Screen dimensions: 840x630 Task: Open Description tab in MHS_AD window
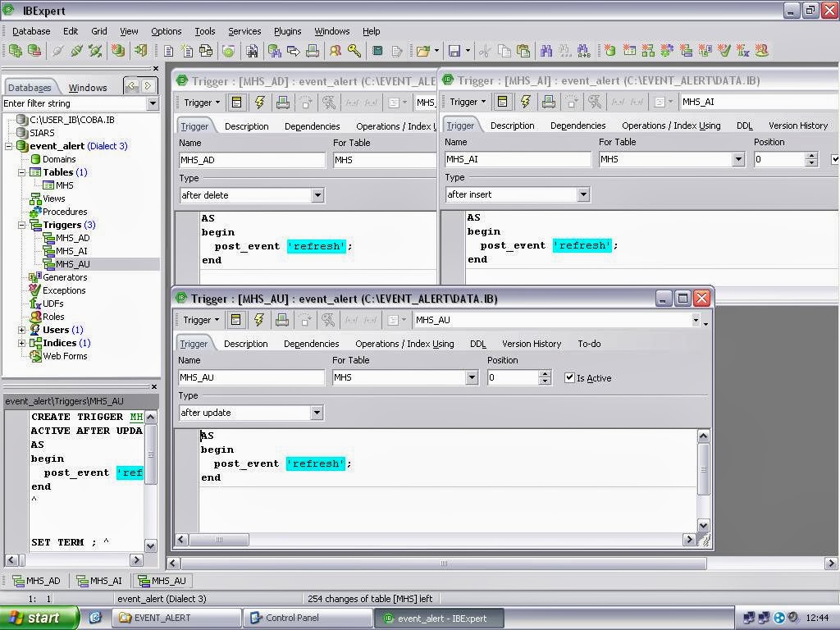246,126
